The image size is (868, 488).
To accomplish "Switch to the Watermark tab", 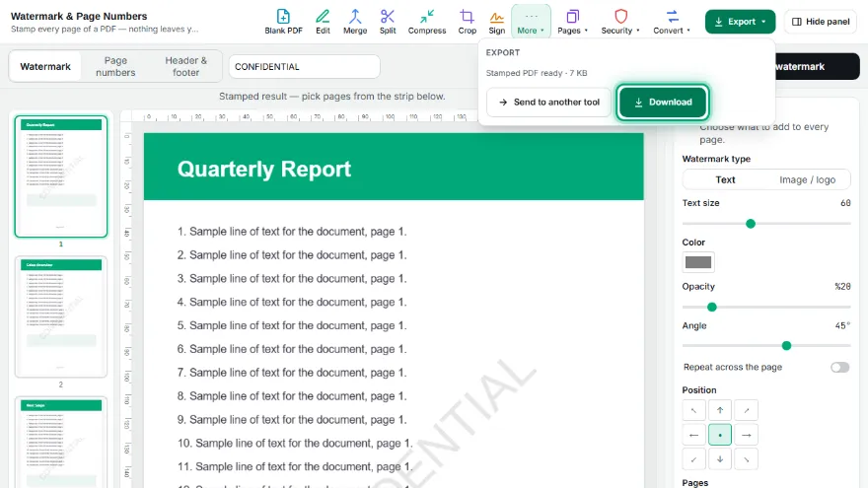I will coord(45,66).
